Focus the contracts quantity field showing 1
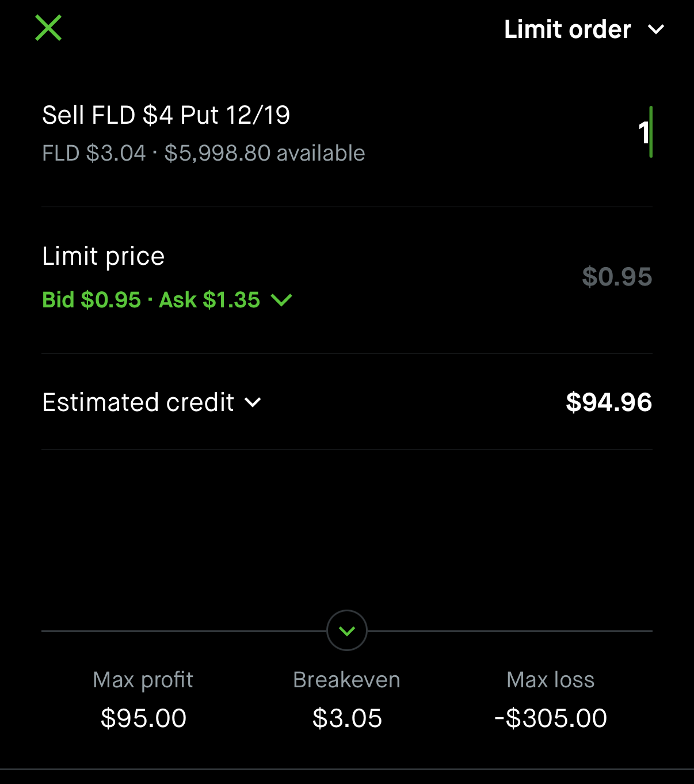Screen dimensions: 694x784 click(643, 132)
